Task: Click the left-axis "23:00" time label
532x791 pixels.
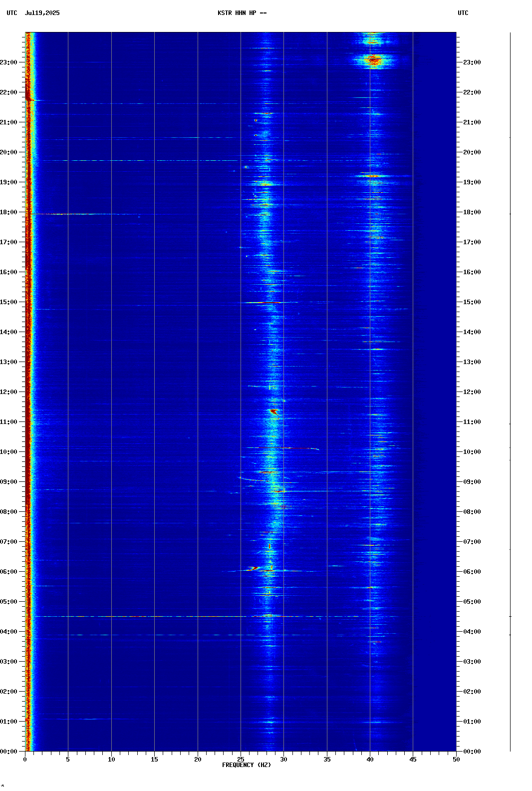Action: pyautogui.click(x=9, y=62)
